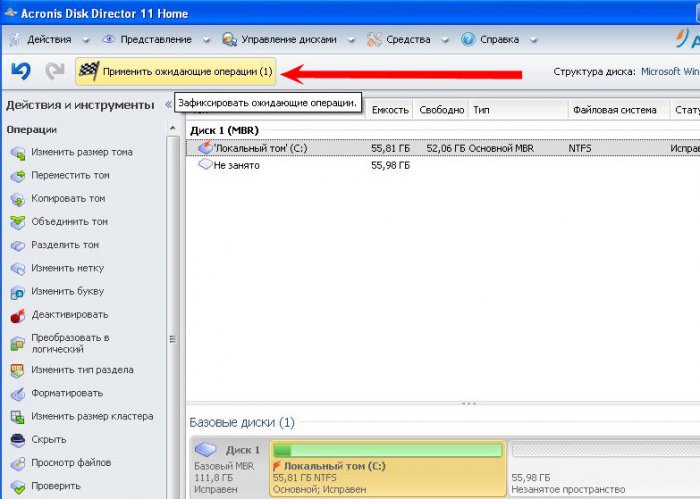Sort by the Файловая система column header
700x499 pixels.
click(612, 110)
